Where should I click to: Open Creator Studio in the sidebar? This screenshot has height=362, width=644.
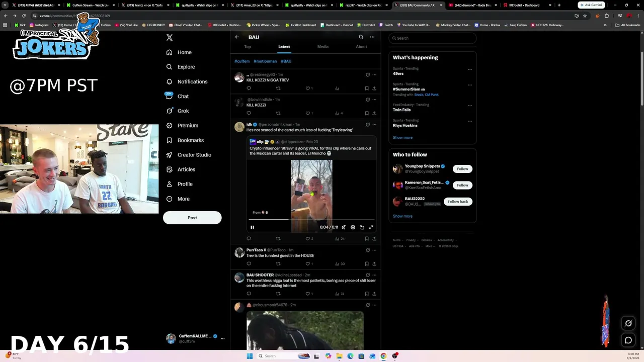click(189, 155)
